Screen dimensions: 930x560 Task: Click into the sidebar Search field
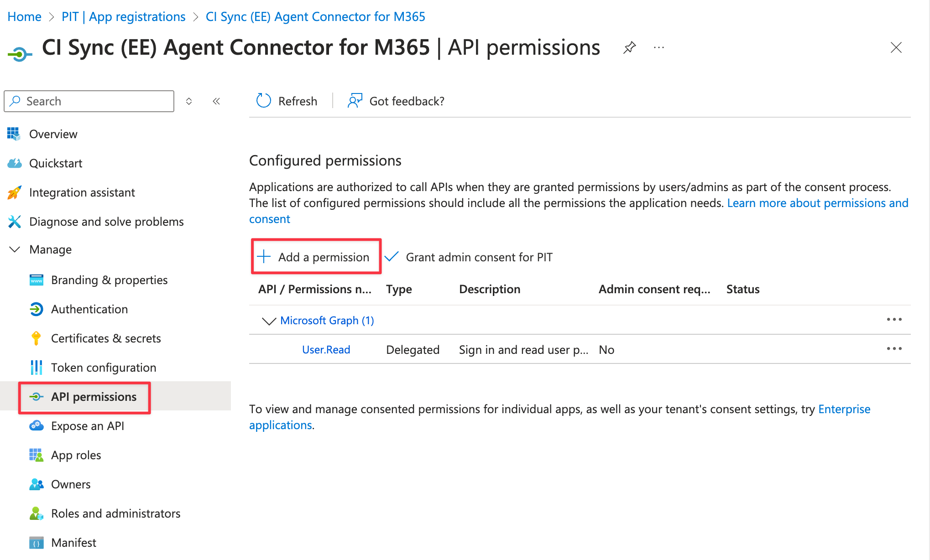coord(89,101)
